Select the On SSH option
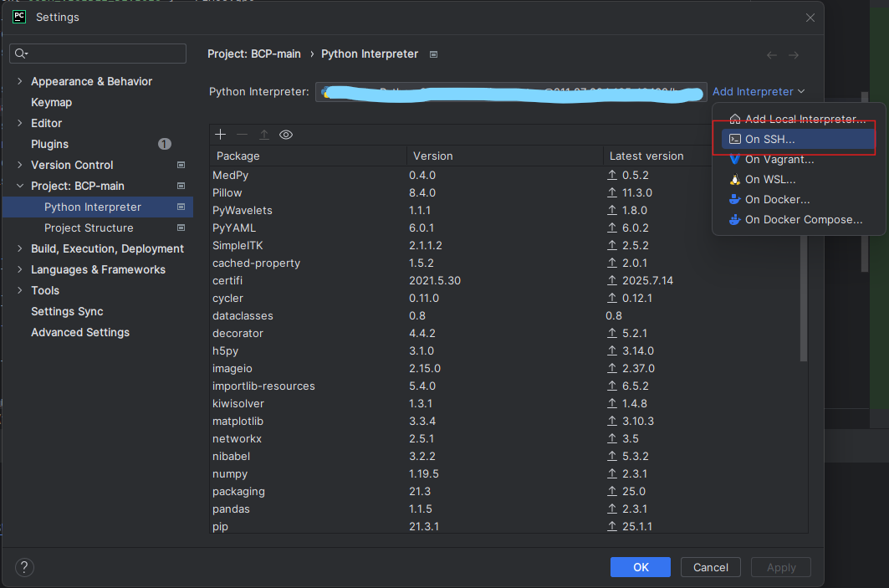The width and height of the screenshot is (889, 588). pyautogui.click(x=799, y=139)
